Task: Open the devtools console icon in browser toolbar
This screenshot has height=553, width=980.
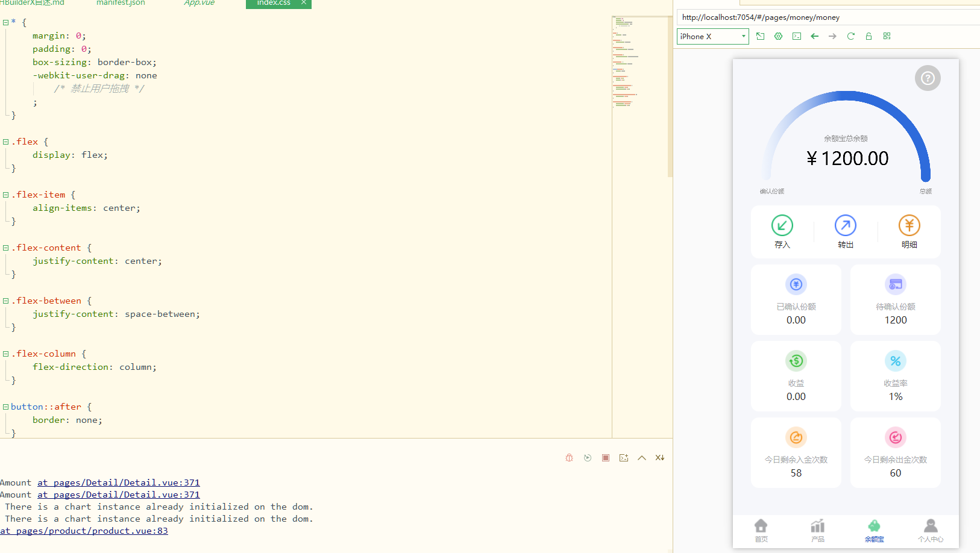Action: 797,36
